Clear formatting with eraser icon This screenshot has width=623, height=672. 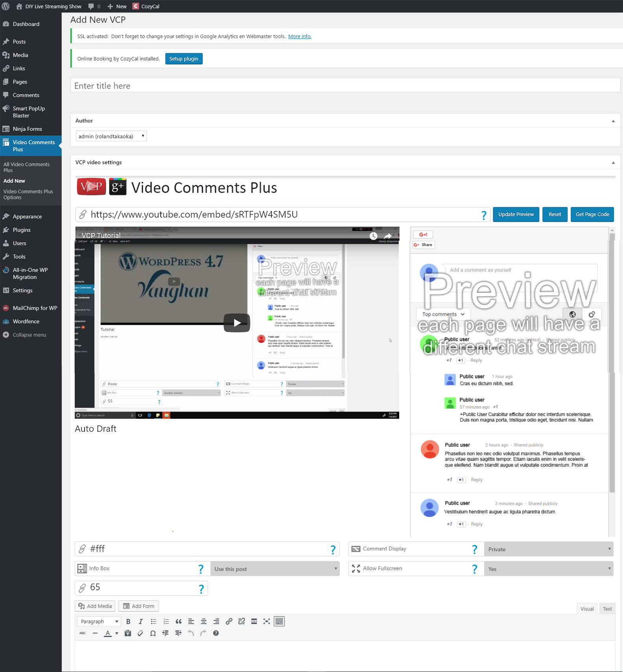tap(140, 633)
